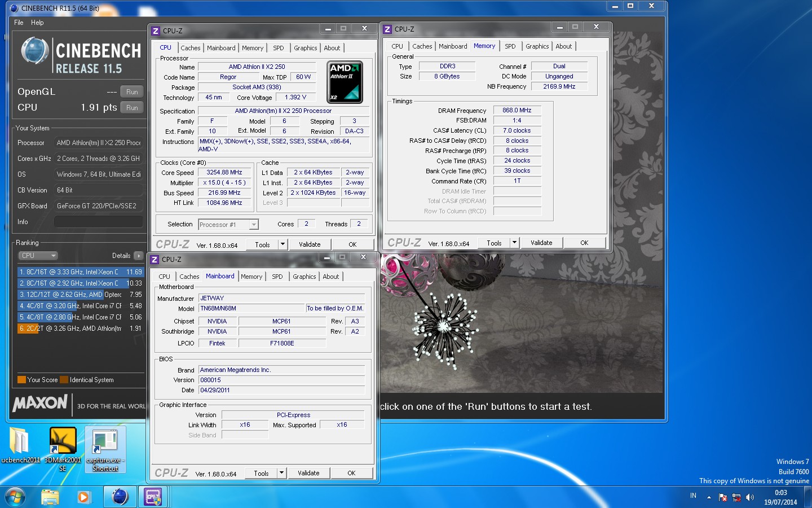Select ranking row 12C/12T @ 2.62 GHz AMD
The image size is (812, 508).
(81, 295)
